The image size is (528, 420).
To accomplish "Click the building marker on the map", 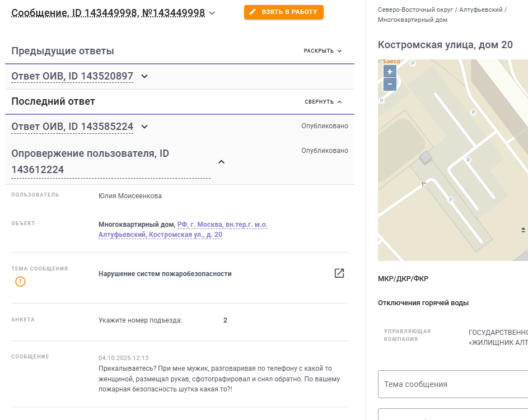I will 427,158.
